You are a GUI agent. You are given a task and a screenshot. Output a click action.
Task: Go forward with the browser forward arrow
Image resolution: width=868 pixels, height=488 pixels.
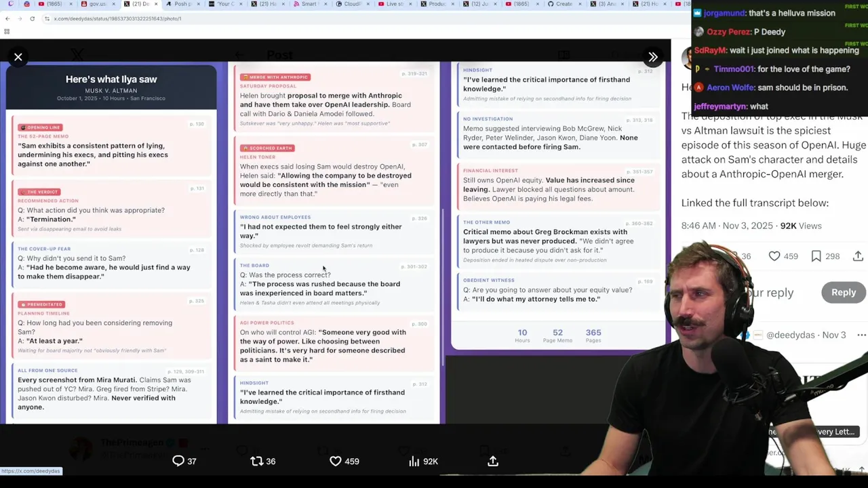tap(20, 18)
